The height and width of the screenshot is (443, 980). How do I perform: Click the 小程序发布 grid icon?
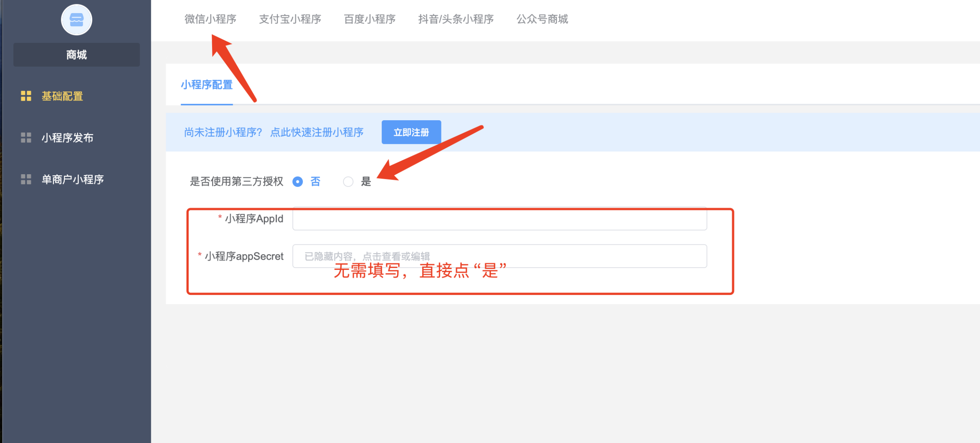26,138
